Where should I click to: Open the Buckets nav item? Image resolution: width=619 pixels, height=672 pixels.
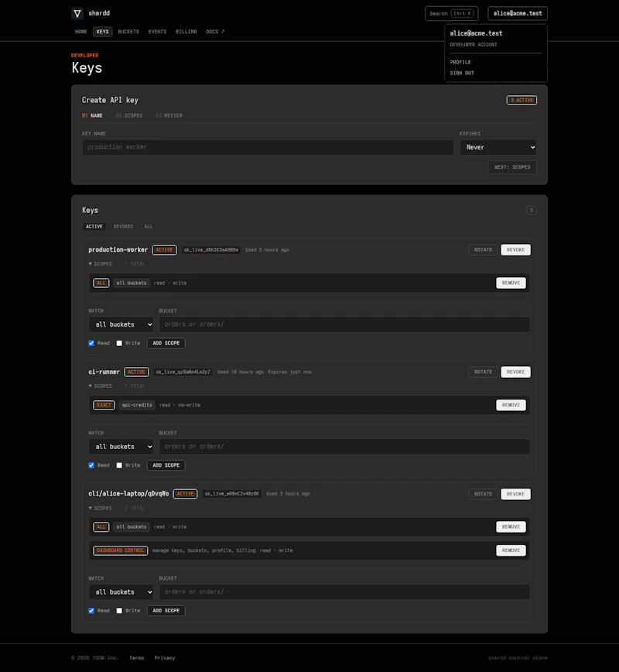(x=128, y=32)
